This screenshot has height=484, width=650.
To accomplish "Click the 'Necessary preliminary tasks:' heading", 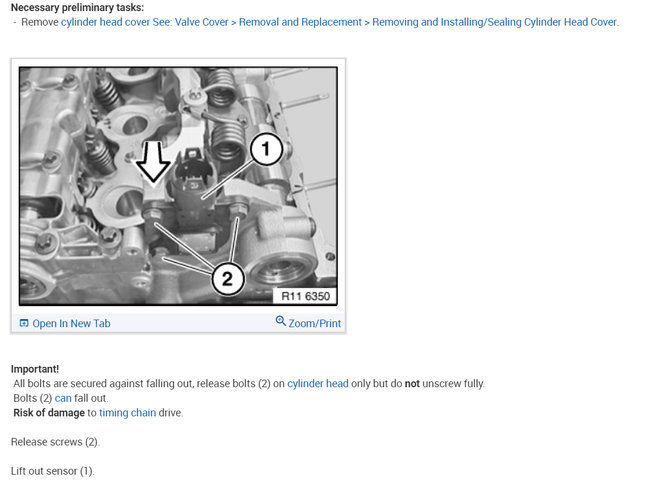I will pos(78,7).
